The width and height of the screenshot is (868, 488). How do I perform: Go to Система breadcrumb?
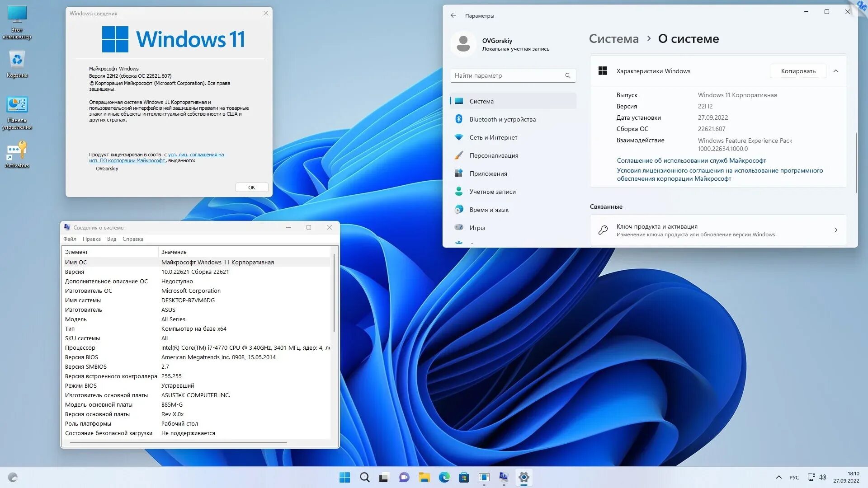[x=613, y=39]
